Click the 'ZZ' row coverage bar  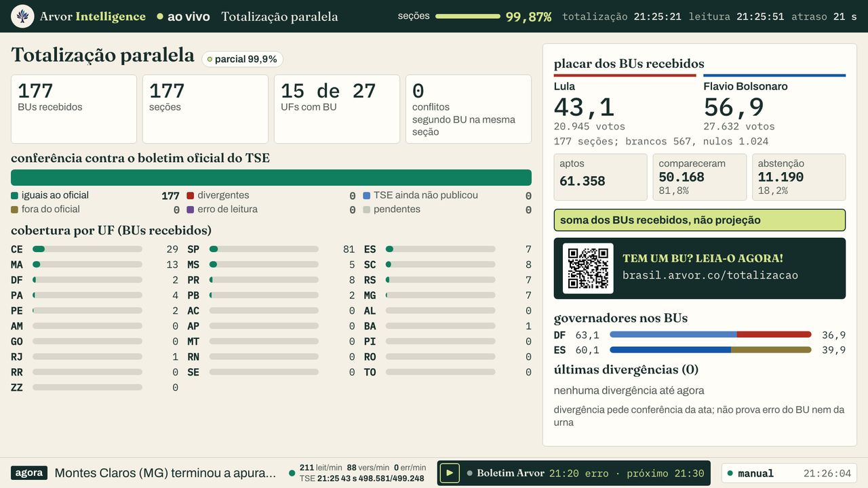[87, 388]
